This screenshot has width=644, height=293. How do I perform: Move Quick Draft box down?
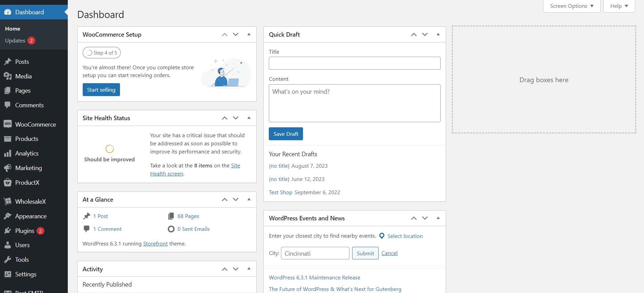pos(425,35)
